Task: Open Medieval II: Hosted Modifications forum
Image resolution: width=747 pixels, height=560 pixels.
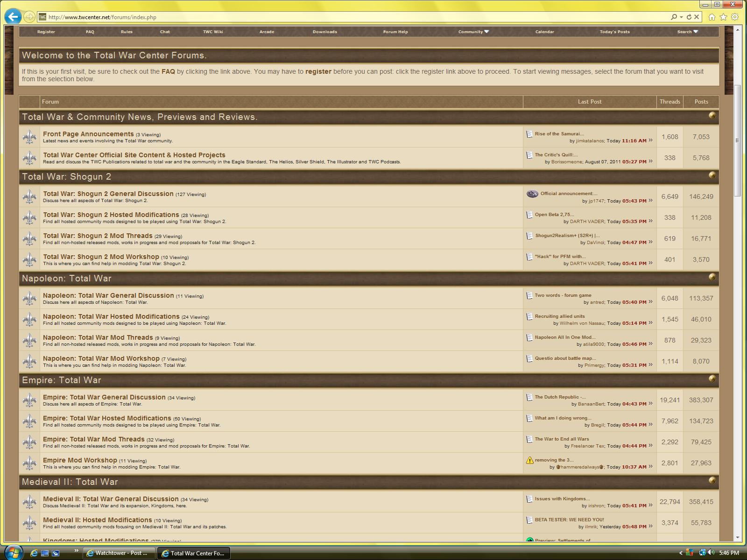Action: [x=98, y=520]
